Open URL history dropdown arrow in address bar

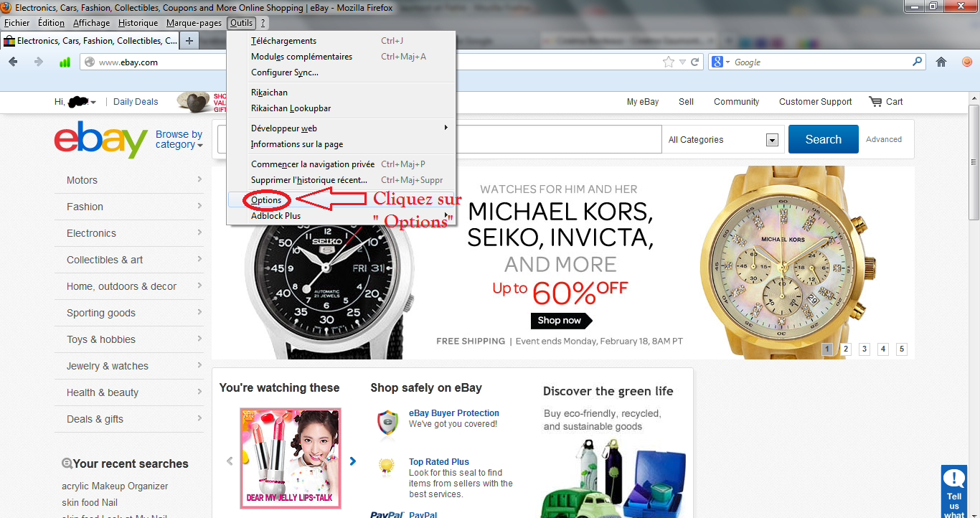pos(682,62)
